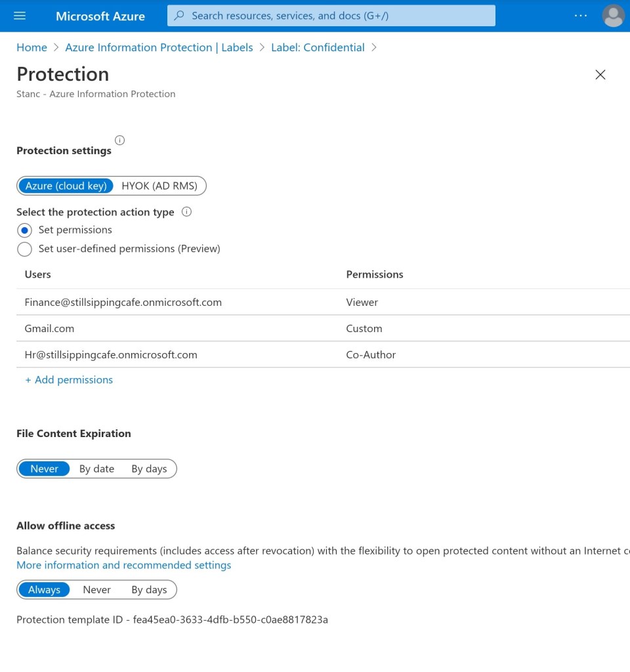
Task: Switch to HYOK (AD RMS) protection
Action: 159,186
